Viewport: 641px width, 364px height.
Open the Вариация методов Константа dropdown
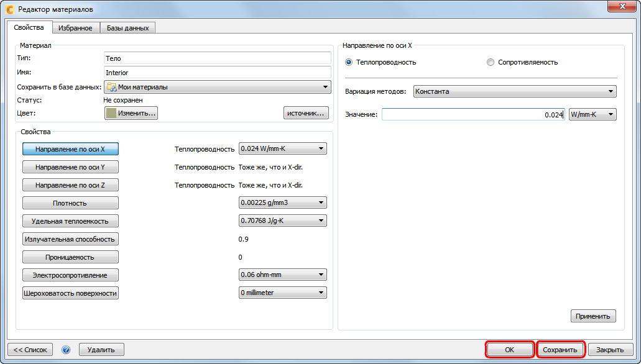pyautogui.click(x=515, y=91)
